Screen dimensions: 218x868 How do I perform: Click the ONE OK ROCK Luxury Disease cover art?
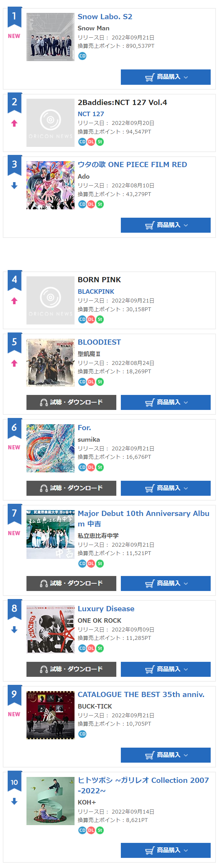[50, 629]
